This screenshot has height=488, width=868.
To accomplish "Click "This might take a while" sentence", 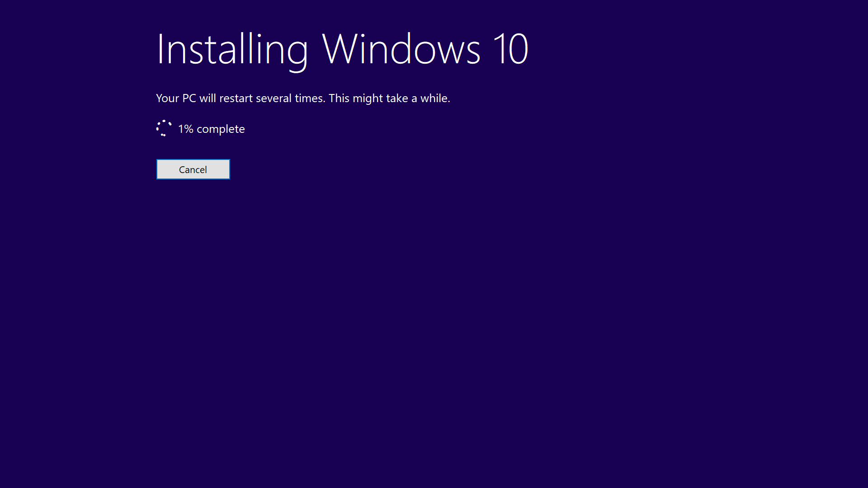I will coord(389,99).
